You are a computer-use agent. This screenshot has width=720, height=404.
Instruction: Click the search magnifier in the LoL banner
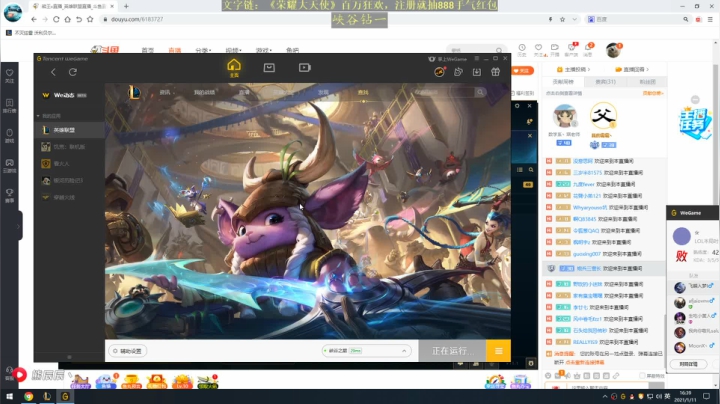coord(480,92)
